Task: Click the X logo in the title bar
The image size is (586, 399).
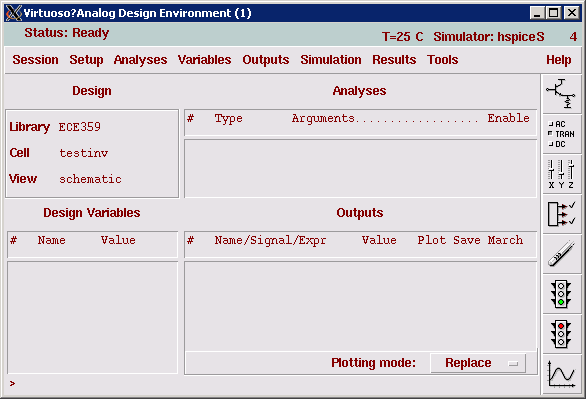Action: tap(14, 13)
